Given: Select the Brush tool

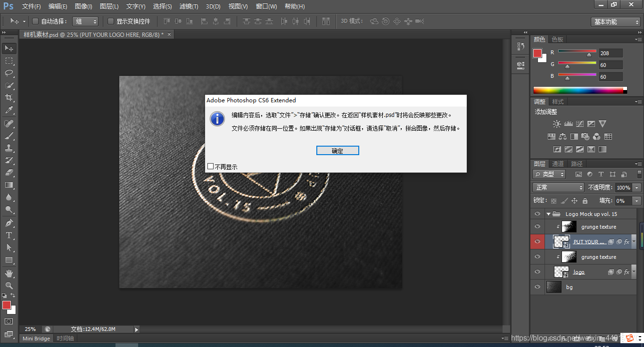Looking at the screenshot, I should click(9, 136).
